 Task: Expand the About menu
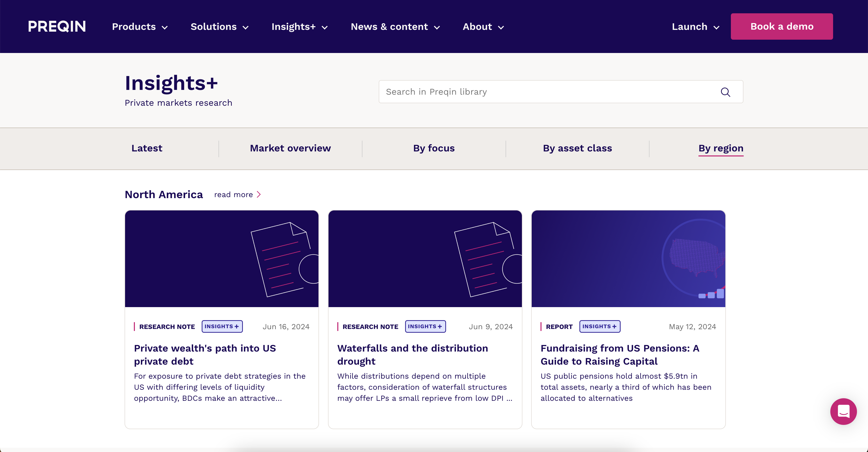483,27
